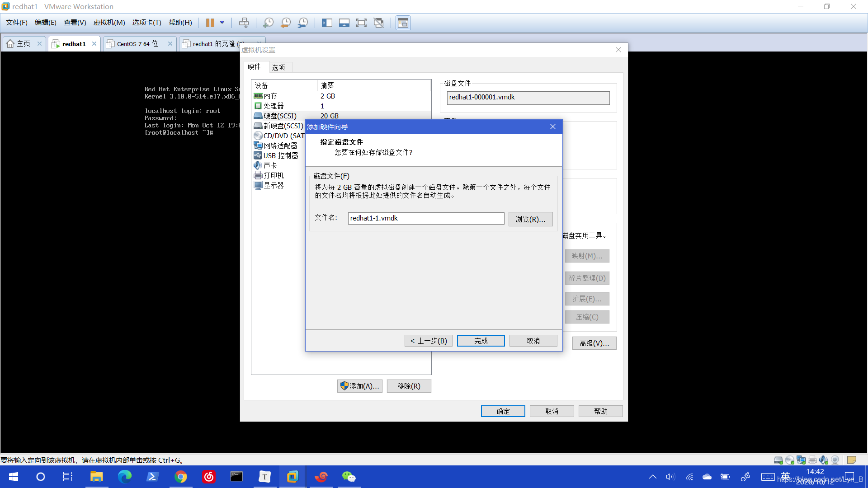
Task: Open the 文件(F) menu
Action: pyautogui.click(x=17, y=23)
